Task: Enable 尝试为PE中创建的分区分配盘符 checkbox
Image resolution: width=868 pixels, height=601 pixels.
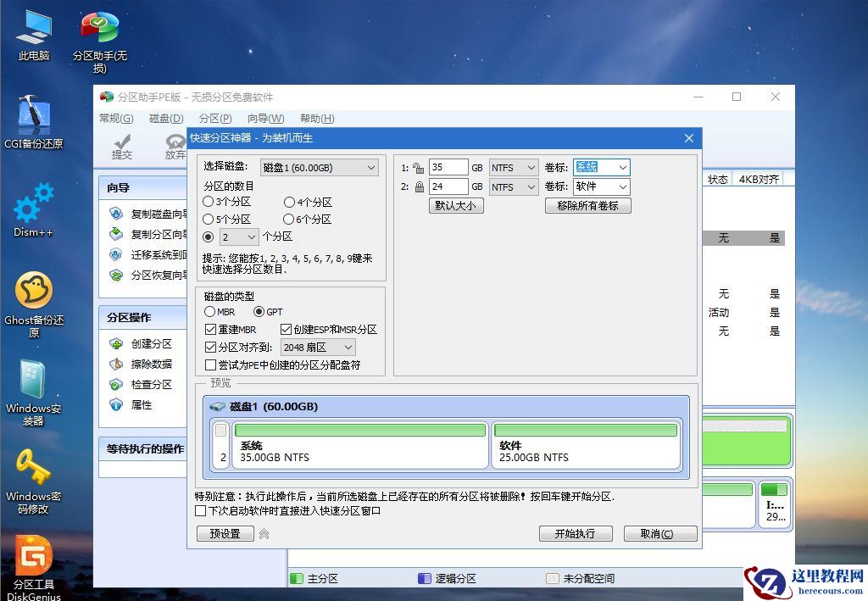Action: [209, 364]
